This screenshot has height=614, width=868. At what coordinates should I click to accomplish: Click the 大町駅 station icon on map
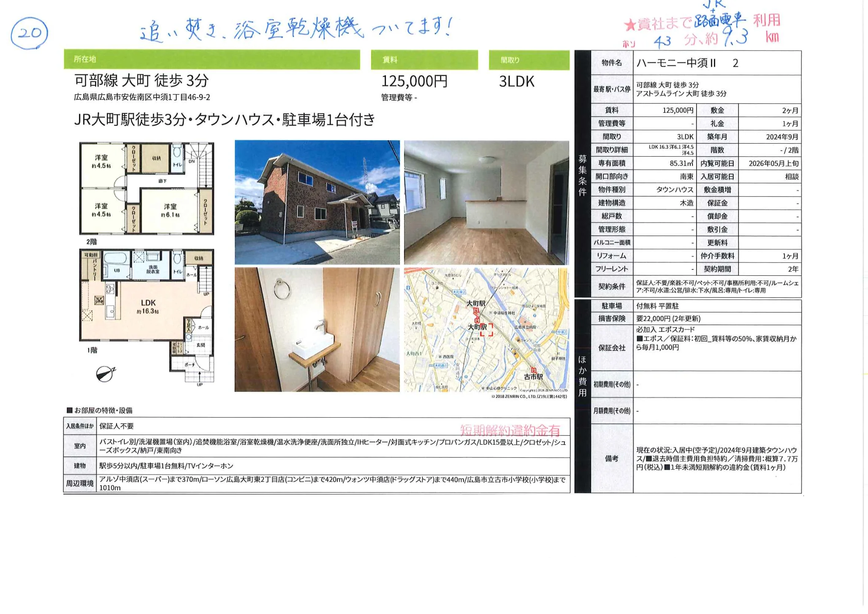tap(476, 311)
